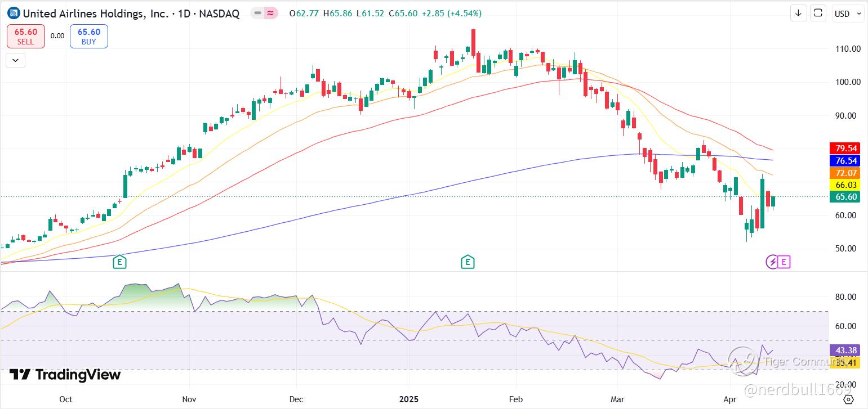
Task: Click the square frame icon beside USD
Action: [818, 14]
